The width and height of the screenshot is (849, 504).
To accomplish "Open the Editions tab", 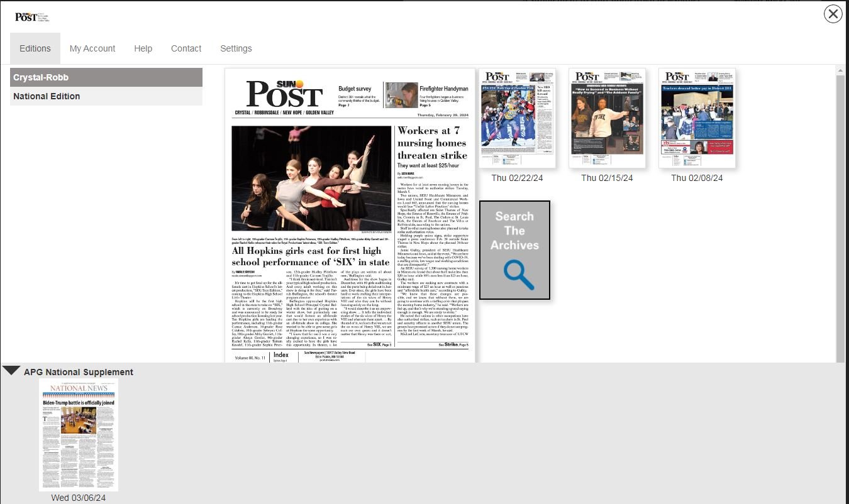I will coord(35,48).
